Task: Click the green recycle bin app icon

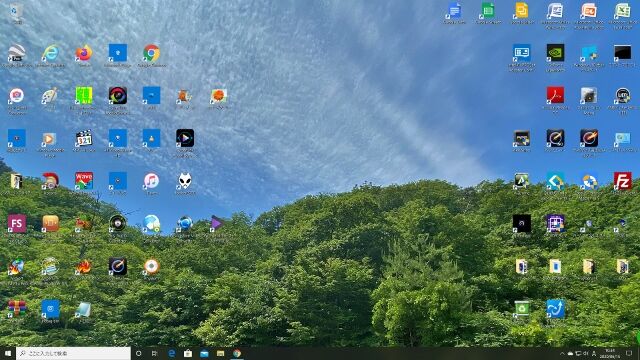Action: pyautogui.click(x=522, y=309)
